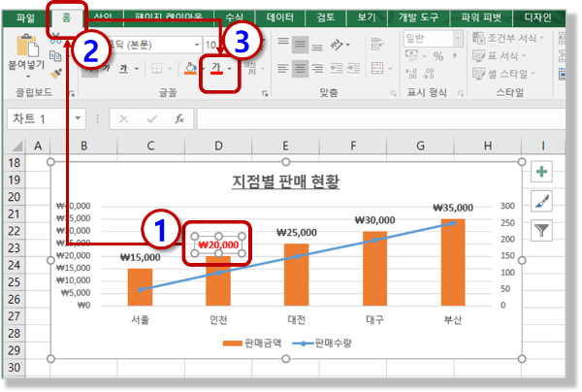The height and width of the screenshot is (392, 582).
Task: Open 표 서식 (Format as Table)
Action: 499,55
